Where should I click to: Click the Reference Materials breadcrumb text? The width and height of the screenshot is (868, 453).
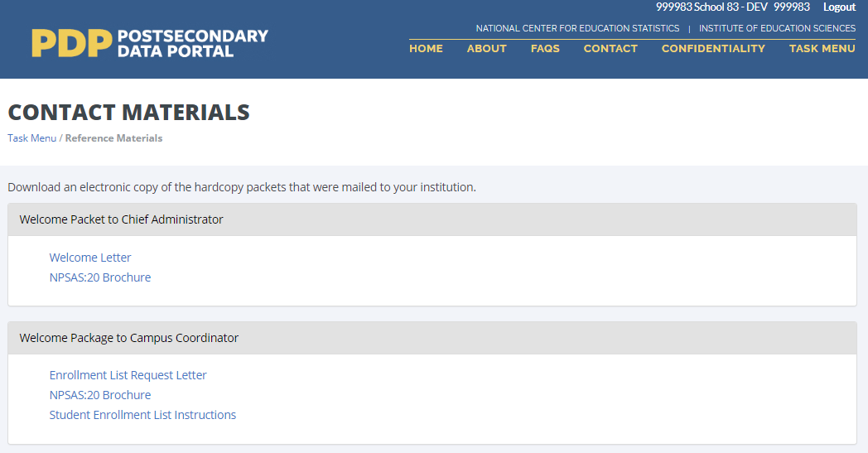coord(113,138)
